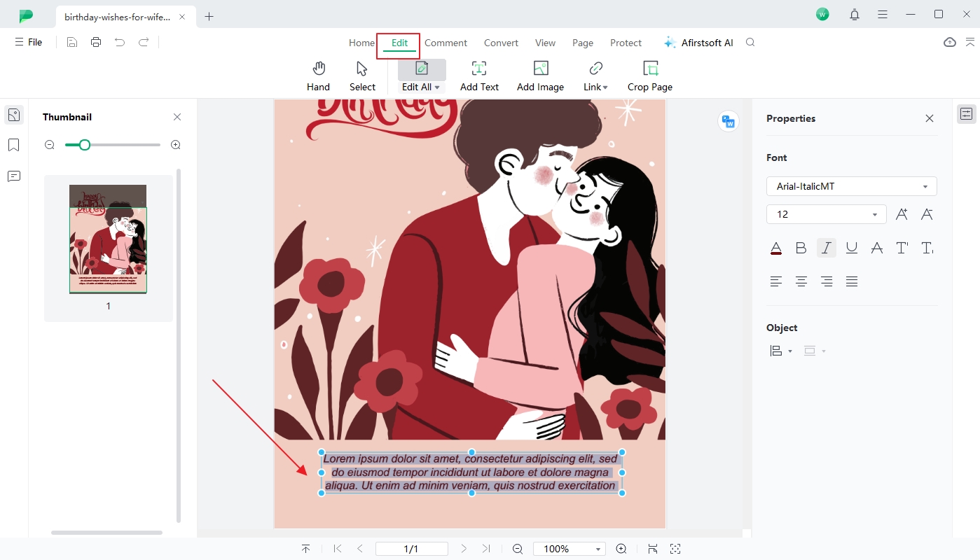Click the cloud upload icon
The width and height of the screenshot is (980, 560).
click(x=950, y=42)
